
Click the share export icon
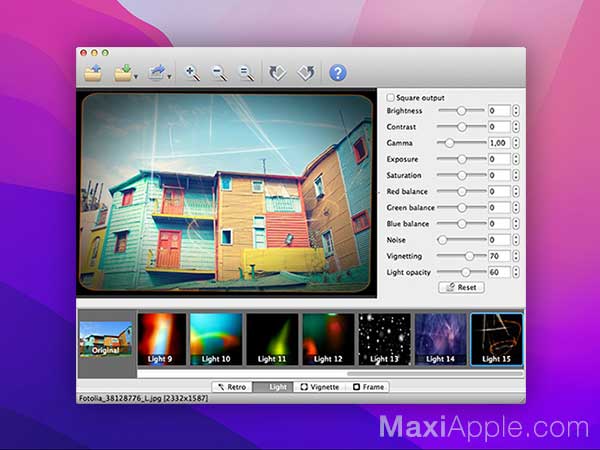pos(157,72)
